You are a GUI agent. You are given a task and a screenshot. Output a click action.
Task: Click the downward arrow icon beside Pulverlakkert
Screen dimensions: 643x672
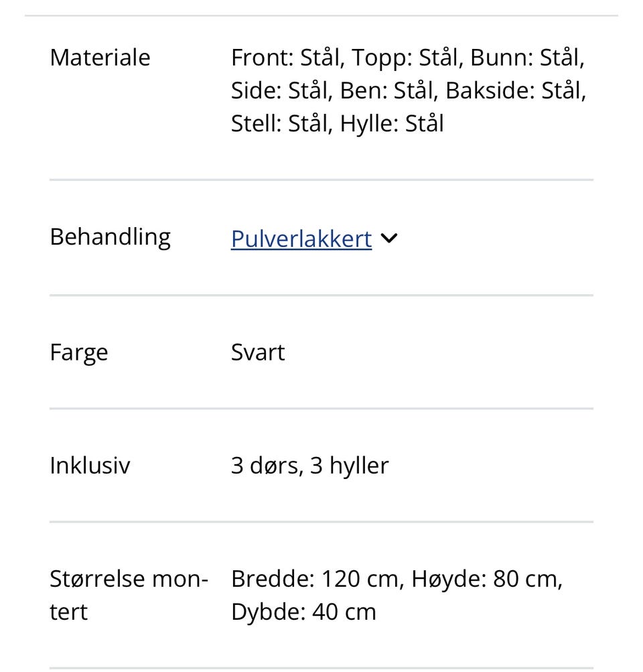(389, 238)
